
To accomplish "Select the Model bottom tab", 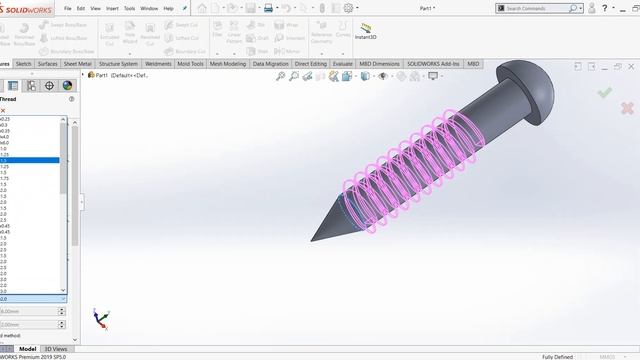I will click(28, 349).
